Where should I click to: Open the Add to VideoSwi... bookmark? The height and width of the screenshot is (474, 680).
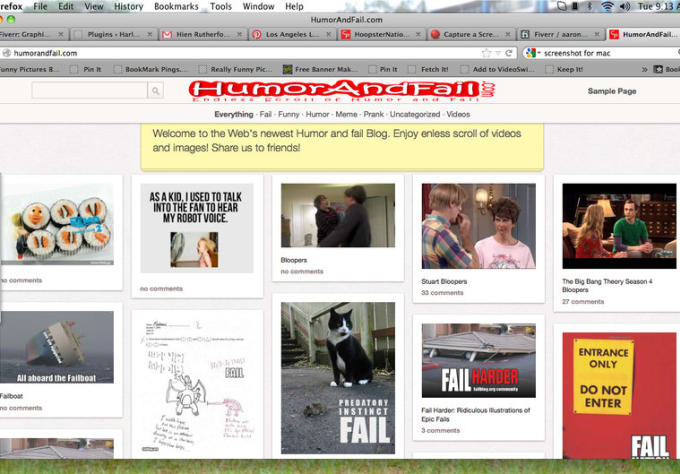click(x=497, y=69)
